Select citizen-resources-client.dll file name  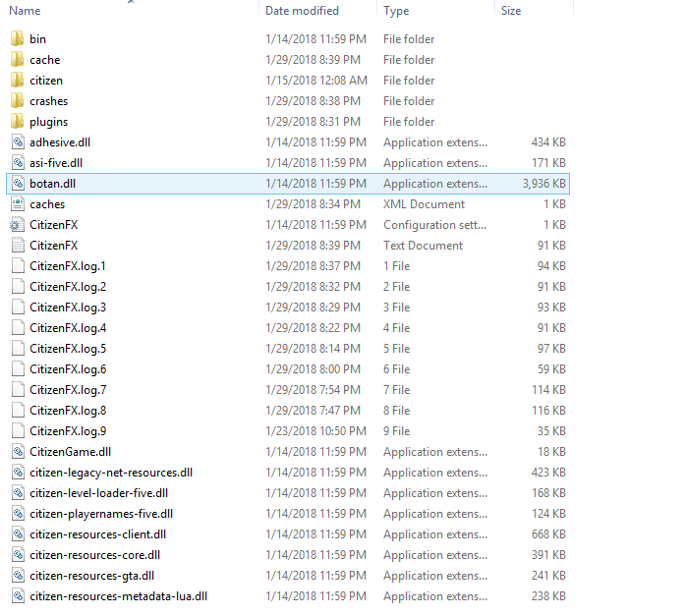coord(97,534)
